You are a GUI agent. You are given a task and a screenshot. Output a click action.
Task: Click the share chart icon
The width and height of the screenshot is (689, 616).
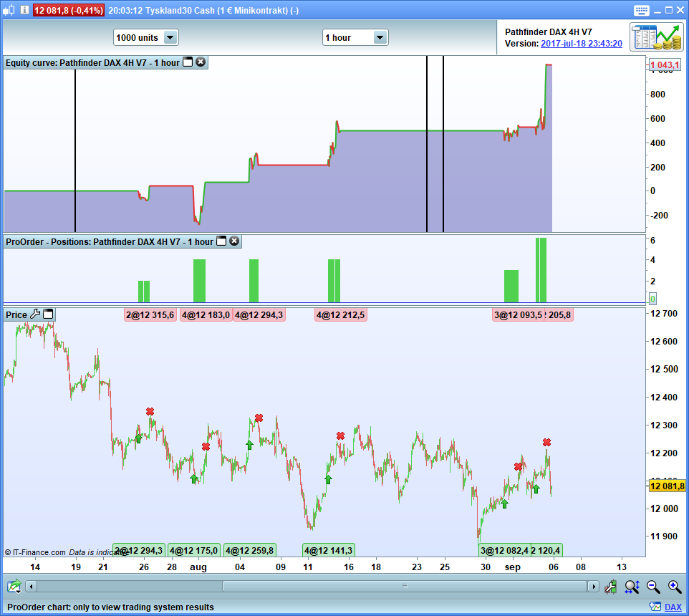click(14, 586)
